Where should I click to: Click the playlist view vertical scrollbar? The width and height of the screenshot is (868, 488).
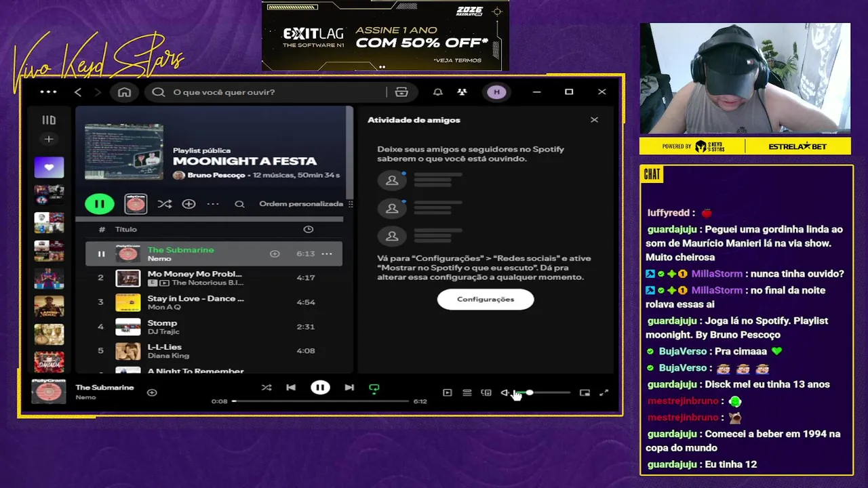pyautogui.click(x=350, y=152)
